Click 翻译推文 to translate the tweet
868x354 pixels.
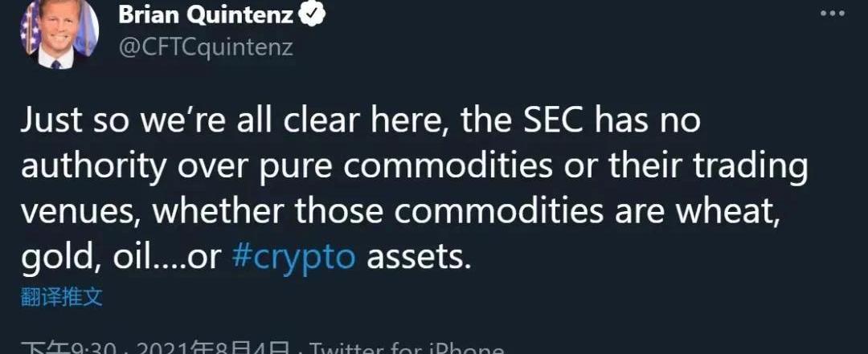coord(62,297)
